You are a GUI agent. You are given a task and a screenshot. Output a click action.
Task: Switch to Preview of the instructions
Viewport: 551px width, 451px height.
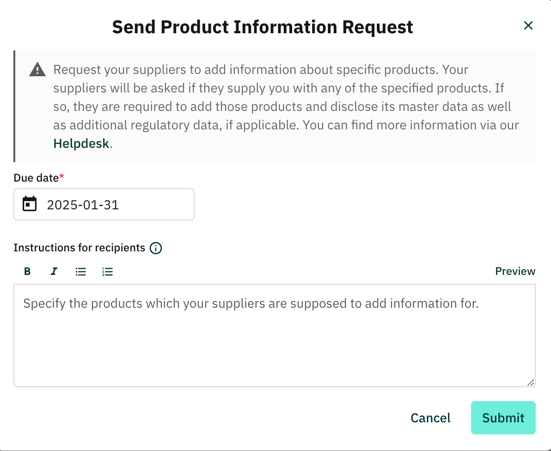tap(515, 271)
